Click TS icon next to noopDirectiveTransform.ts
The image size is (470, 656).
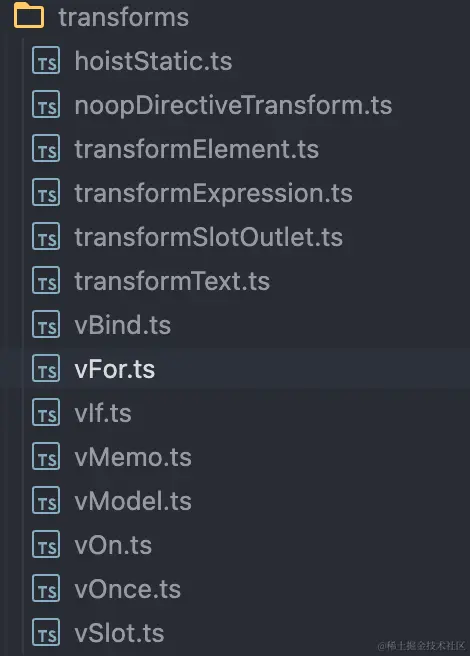click(x=46, y=105)
